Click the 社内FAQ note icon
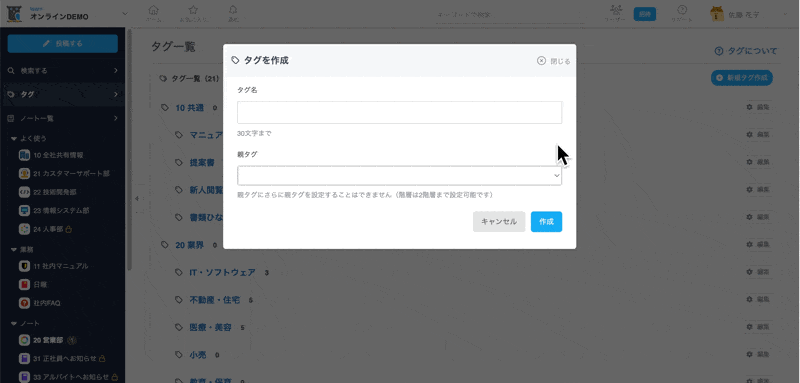Viewport: 800px width, 383px height. [24, 303]
